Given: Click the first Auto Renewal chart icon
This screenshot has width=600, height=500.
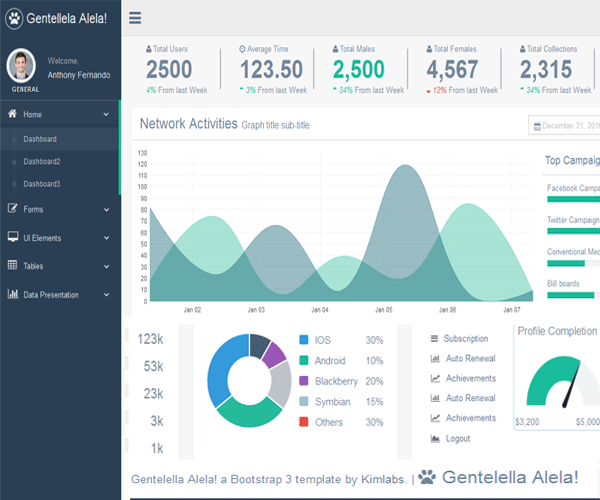Looking at the screenshot, I should [435, 358].
